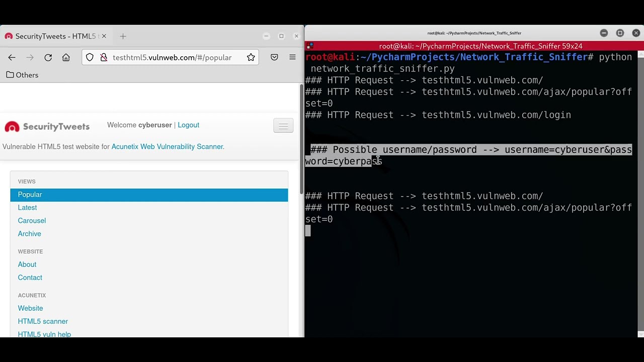Go back in Firefox browser history
Image resolution: width=644 pixels, height=362 pixels.
pos(12,57)
